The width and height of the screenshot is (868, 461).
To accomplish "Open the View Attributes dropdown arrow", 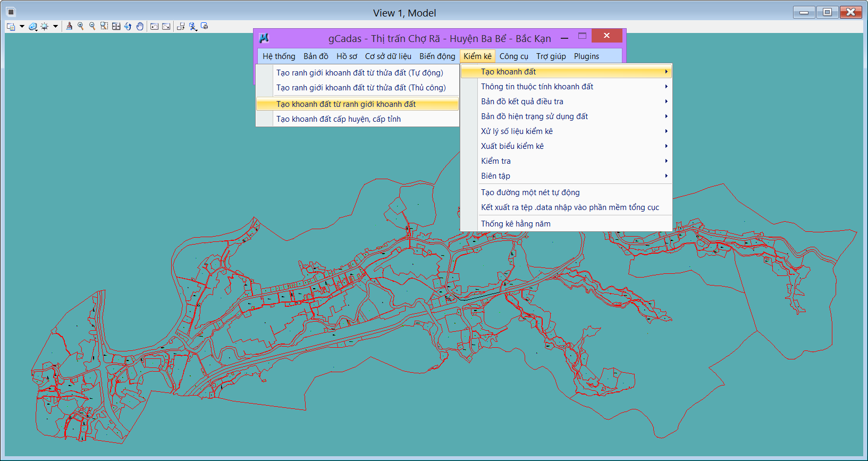I will click(22, 26).
